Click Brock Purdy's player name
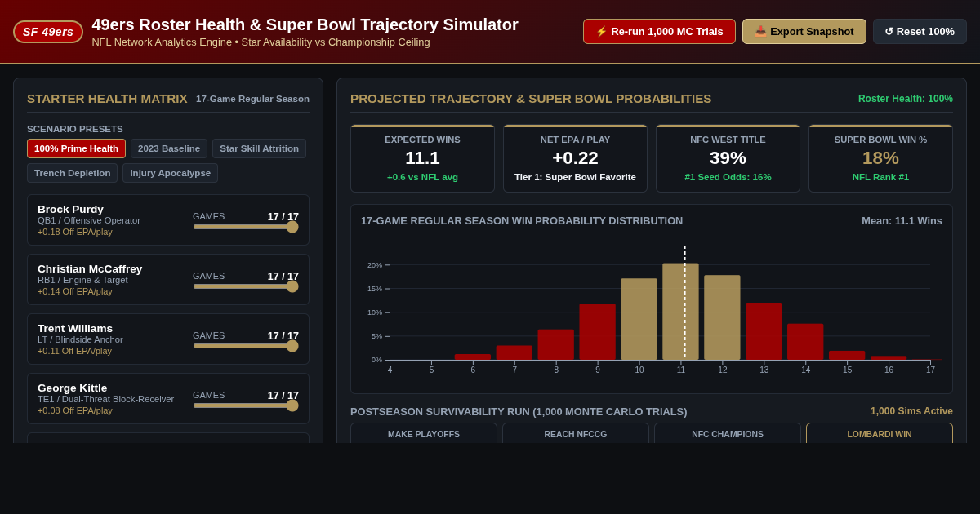980x514 pixels. coord(70,209)
